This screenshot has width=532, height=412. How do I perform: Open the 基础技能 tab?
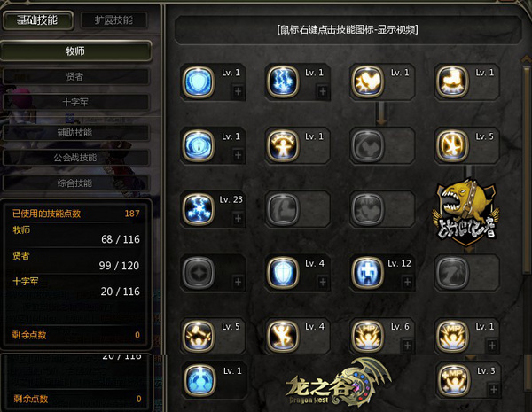(37, 20)
